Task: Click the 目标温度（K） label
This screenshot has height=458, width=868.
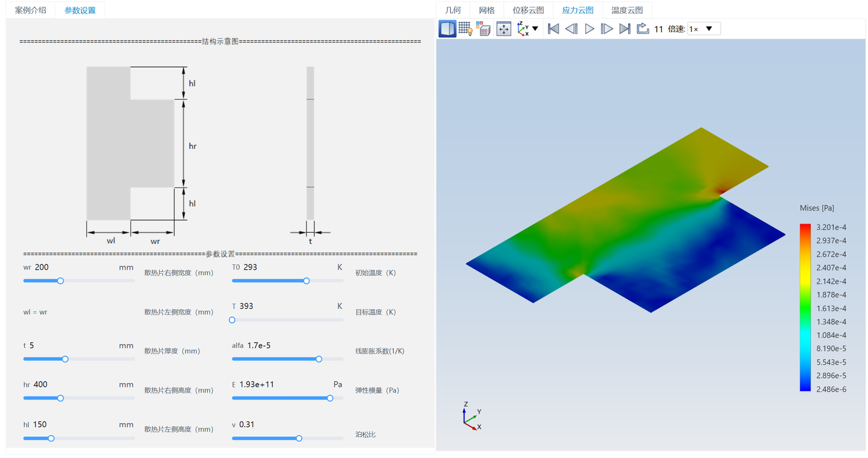Action: click(376, 312)
